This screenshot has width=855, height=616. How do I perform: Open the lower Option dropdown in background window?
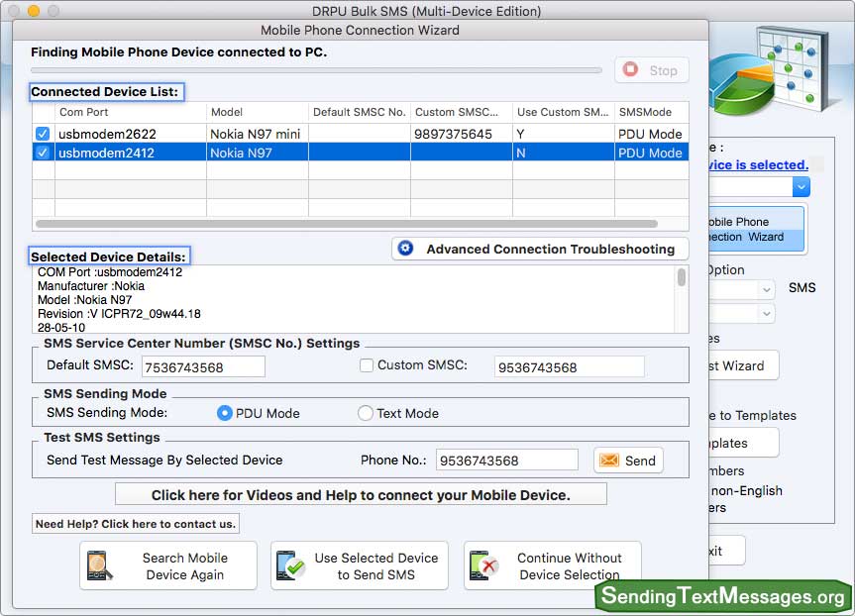(x=766, y=314)
